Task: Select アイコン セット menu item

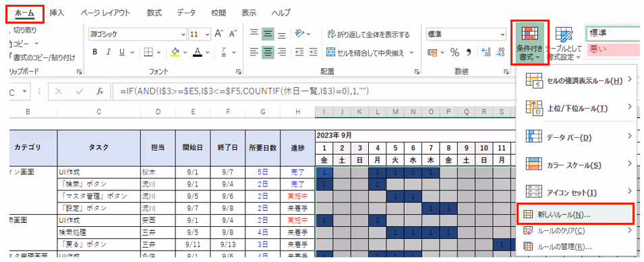Action: pyautogui.click(x=577, y=192)
